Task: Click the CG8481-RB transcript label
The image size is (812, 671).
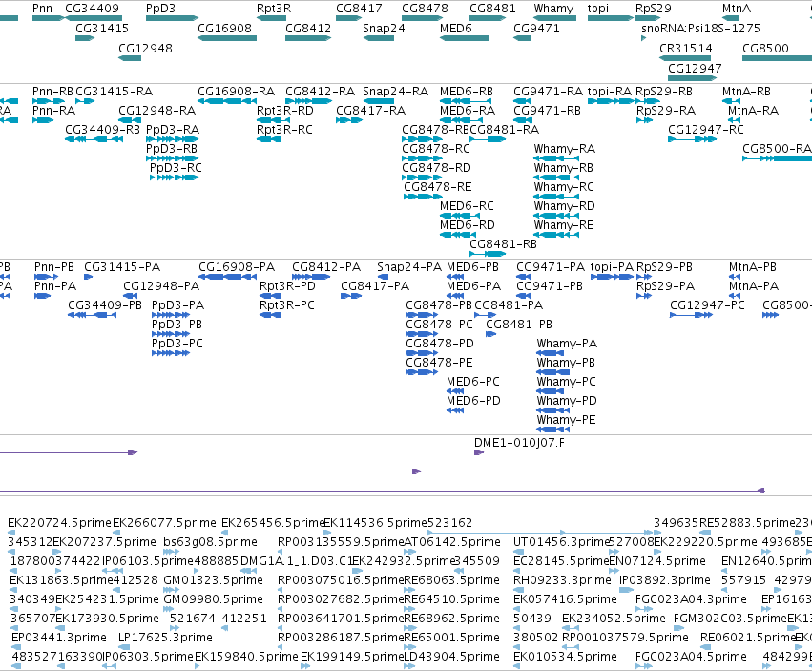Action: coord(504,243)
